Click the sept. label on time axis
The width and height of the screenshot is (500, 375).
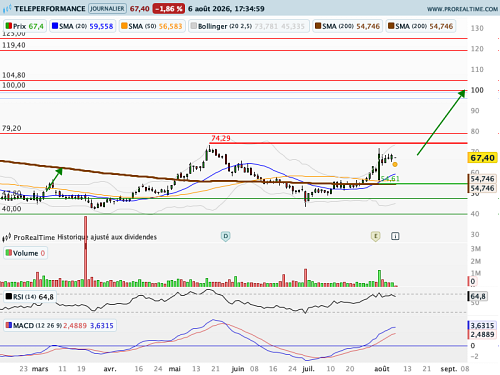(449, 369)
